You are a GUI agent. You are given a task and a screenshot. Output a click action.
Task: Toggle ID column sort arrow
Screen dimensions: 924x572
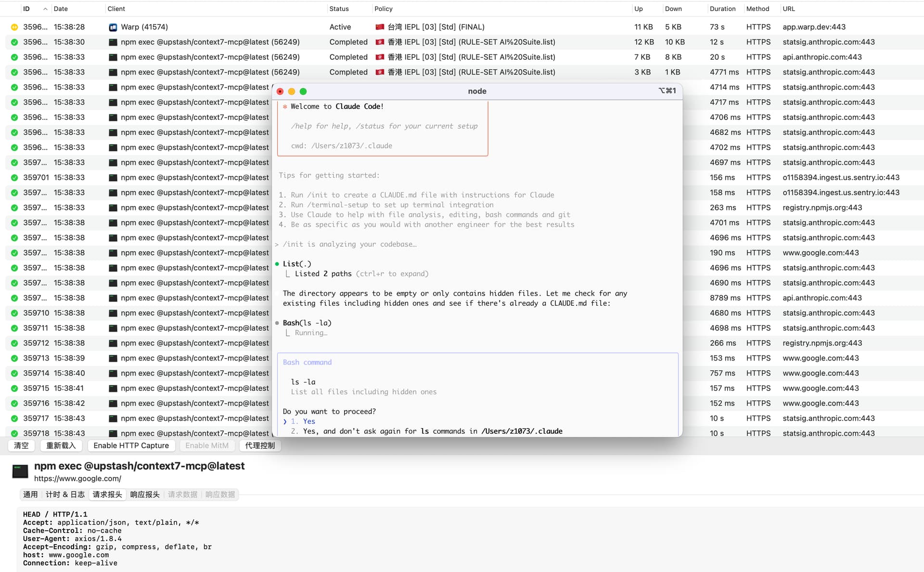tap(45, 9)
